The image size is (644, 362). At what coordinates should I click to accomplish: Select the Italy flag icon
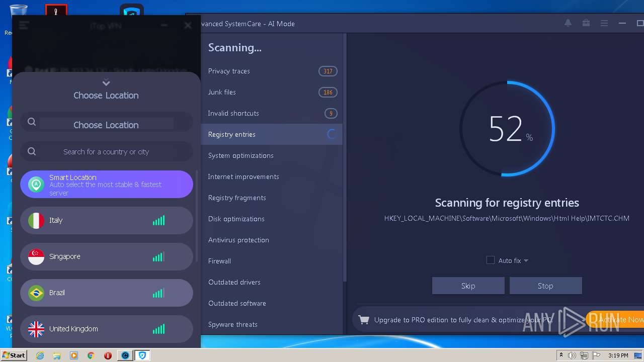36,220
